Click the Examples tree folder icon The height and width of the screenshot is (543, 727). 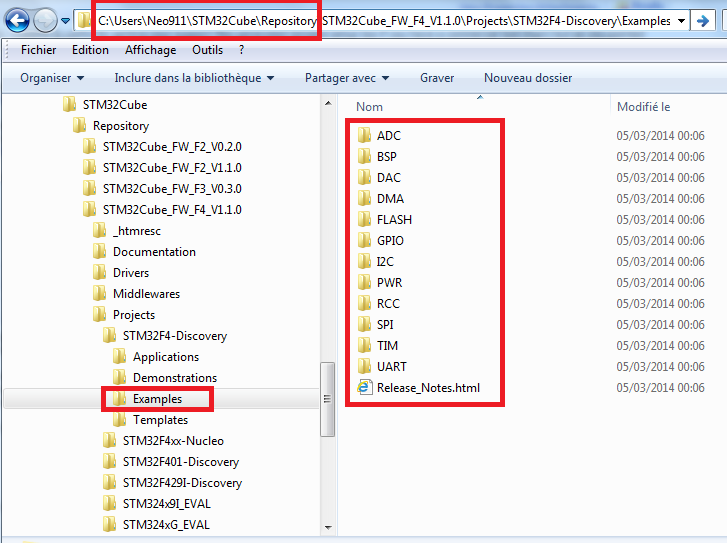pos(119,398)
